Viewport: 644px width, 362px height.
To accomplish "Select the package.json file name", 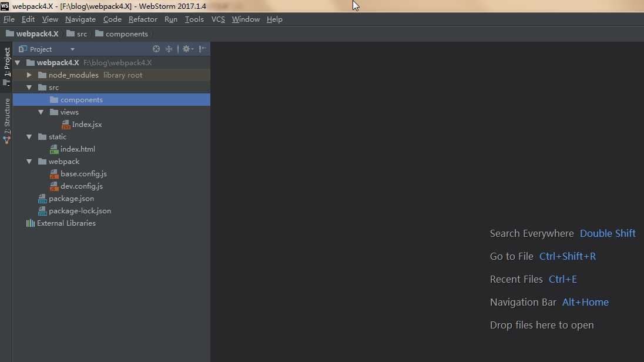I will (x=71, y=199).
